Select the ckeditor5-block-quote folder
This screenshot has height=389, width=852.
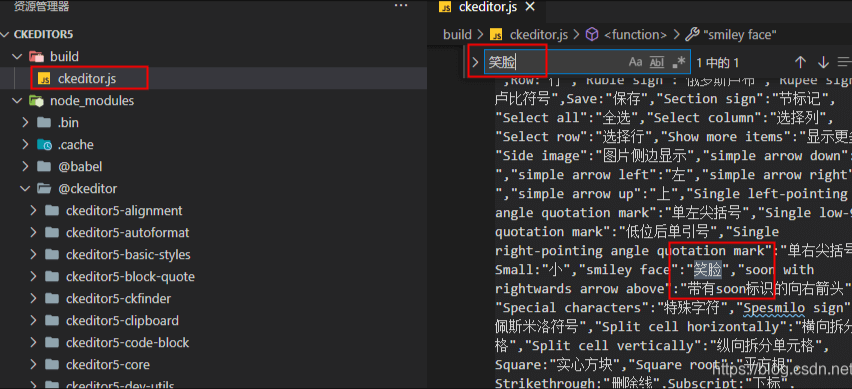coord(130,277)
